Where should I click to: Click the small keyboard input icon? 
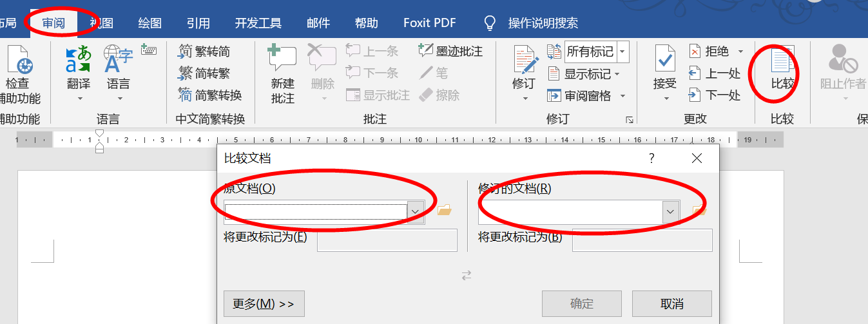pos(149,50)
